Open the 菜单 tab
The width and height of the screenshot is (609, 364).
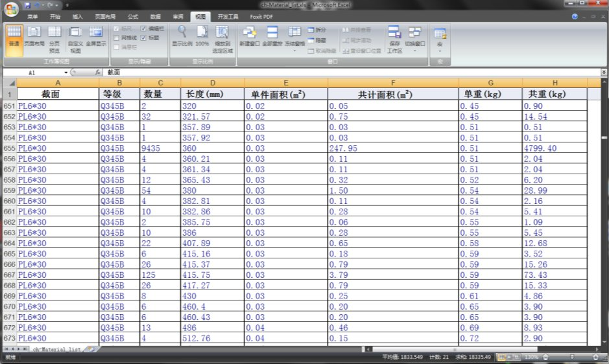[32, 17]
